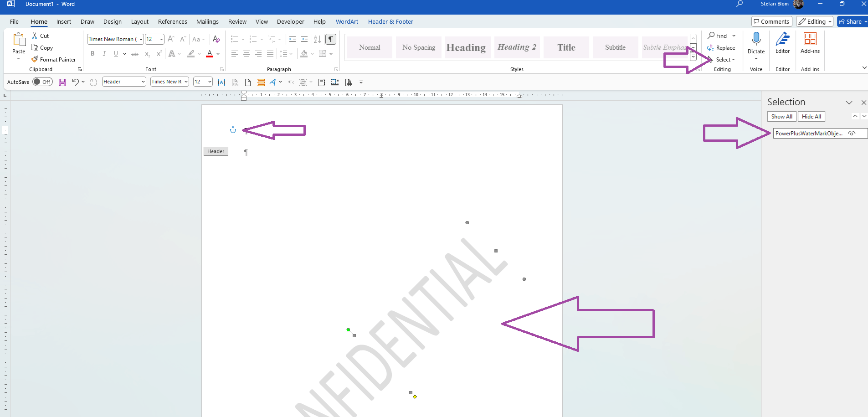The image size is (868, 417).
Task: Toggle Bold formatting
Action: pyautogui.click(x=92, y=54)
